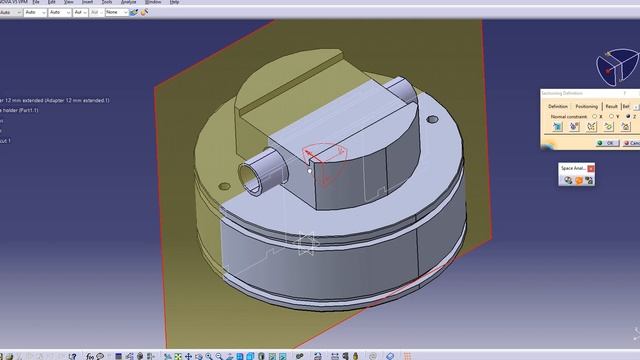Open the Formula f(x) tool

click(90, 356)
